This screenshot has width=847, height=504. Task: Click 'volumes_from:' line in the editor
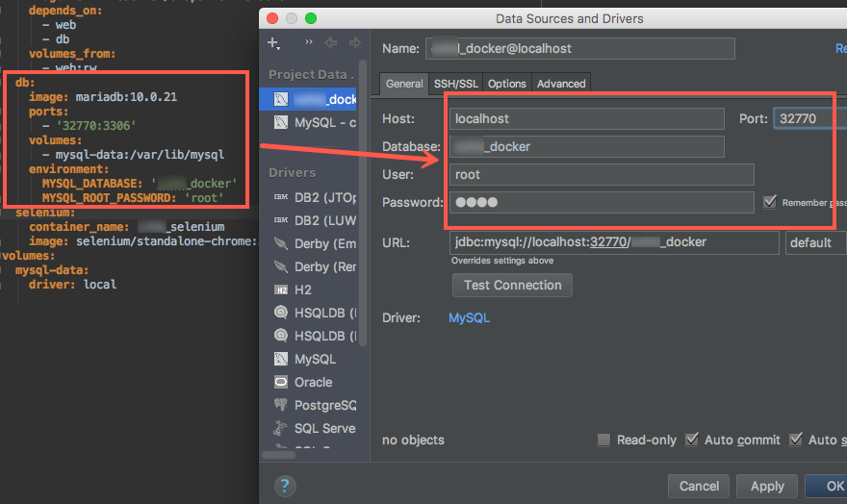click(72, 54)
